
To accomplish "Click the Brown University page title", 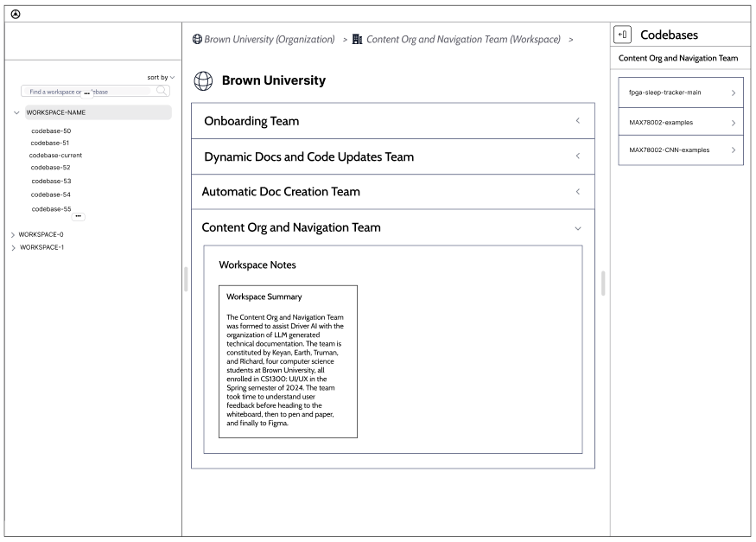I will (x=274, y=80).
